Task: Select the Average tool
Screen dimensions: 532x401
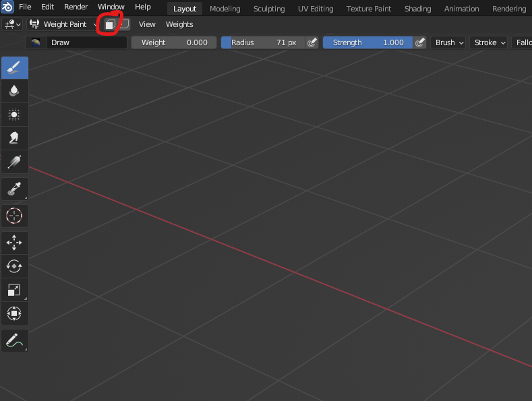Action: point(15,115)
